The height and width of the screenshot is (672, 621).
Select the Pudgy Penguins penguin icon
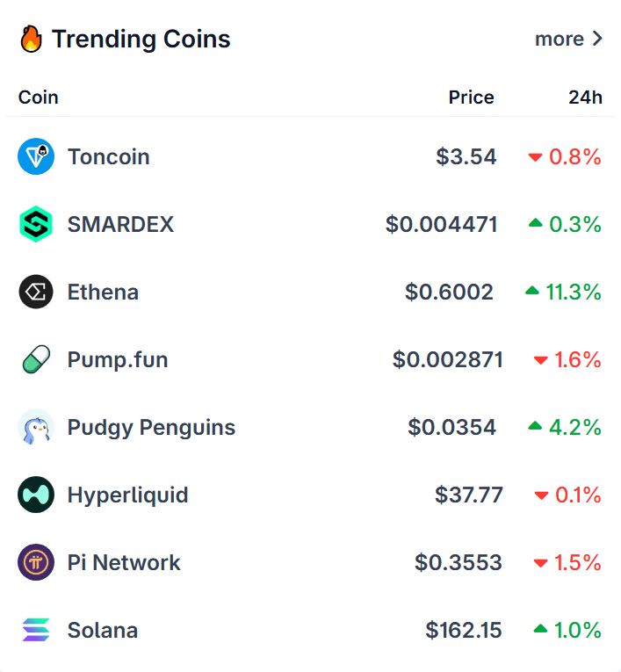point(36,427)
